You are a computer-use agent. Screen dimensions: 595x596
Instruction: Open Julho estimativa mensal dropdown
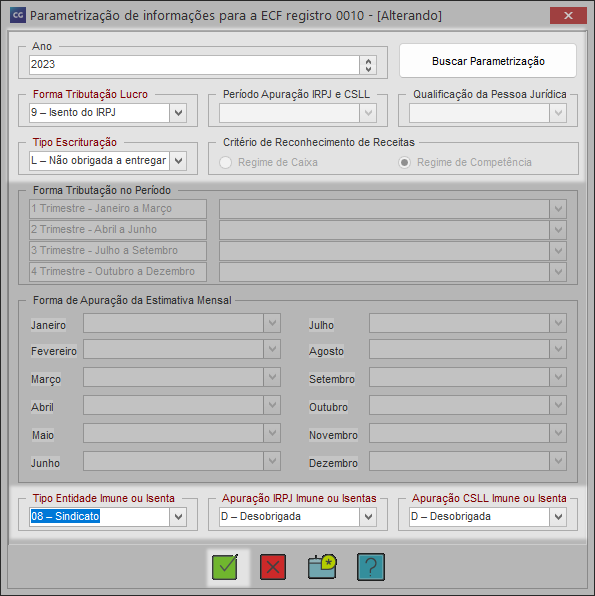point(558,323)
